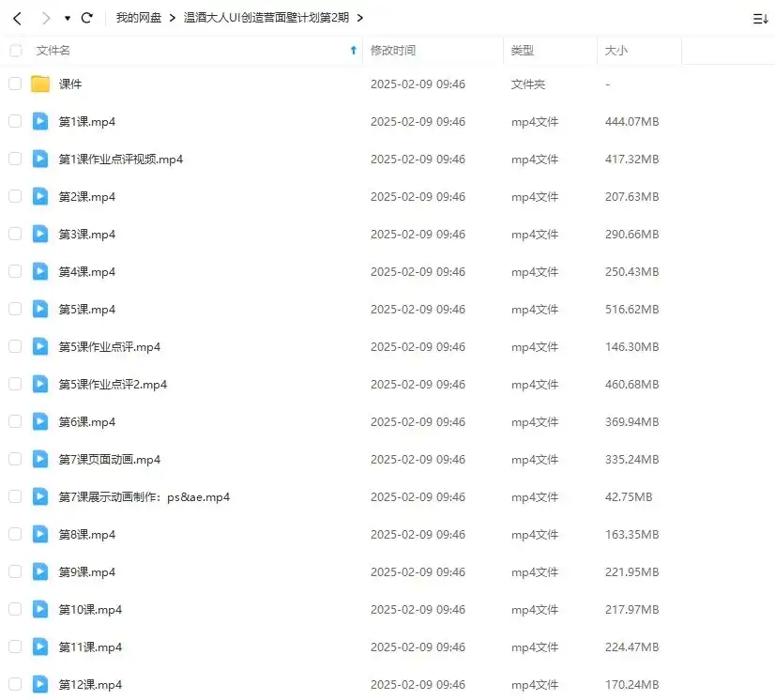775x700 pixels.
Task: Click the video icon beside 第12课.mp4
Action: pyautogui.click(x=39, y=684)
